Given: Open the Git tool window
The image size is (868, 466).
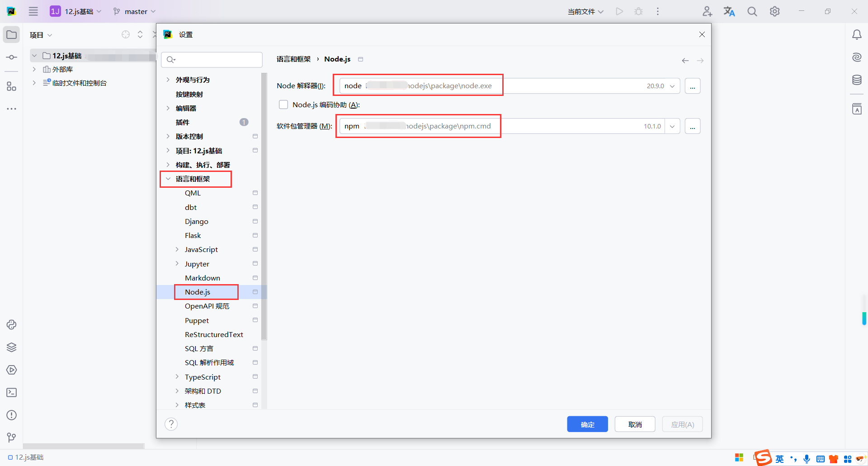Looking at the screenshot, I should (12, 437).
